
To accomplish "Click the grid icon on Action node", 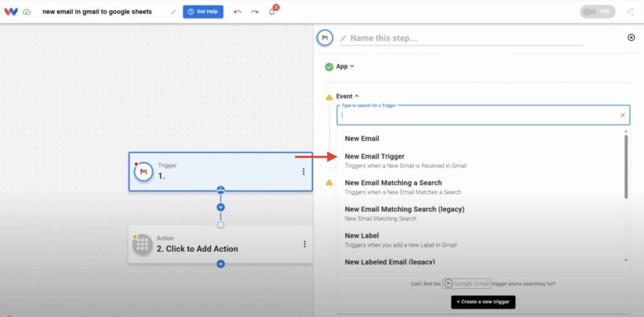I will pos(142,245).
